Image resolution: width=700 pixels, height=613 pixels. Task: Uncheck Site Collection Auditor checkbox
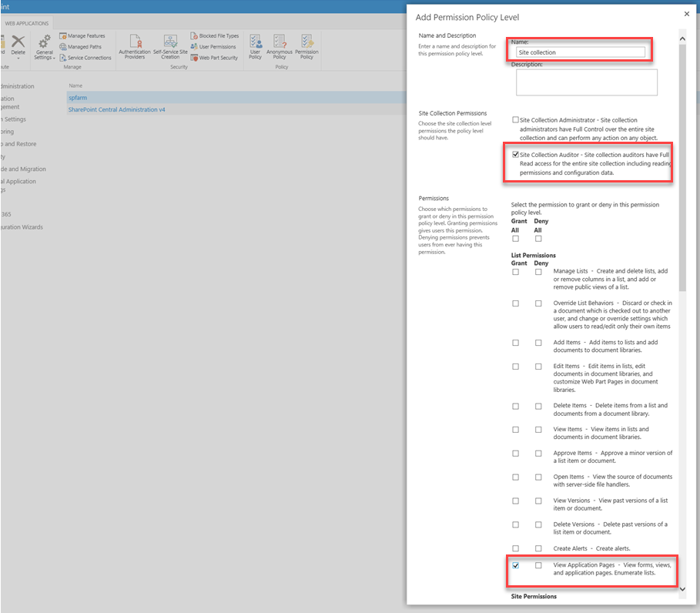(x=516, y=155)
